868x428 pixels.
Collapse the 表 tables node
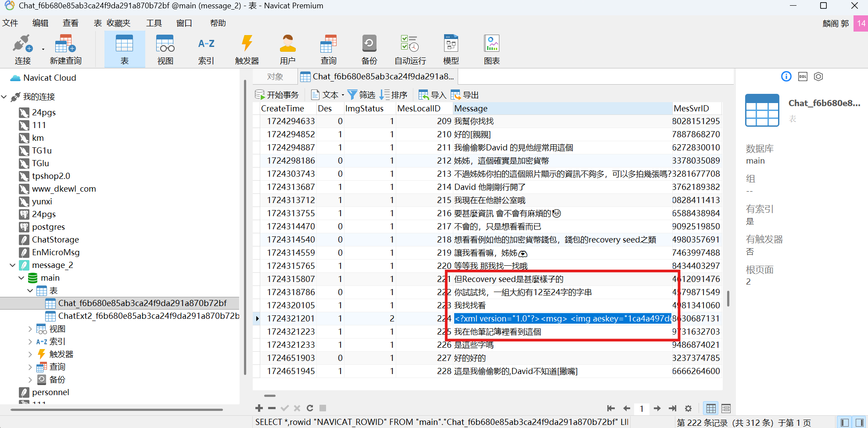point(30,291)
